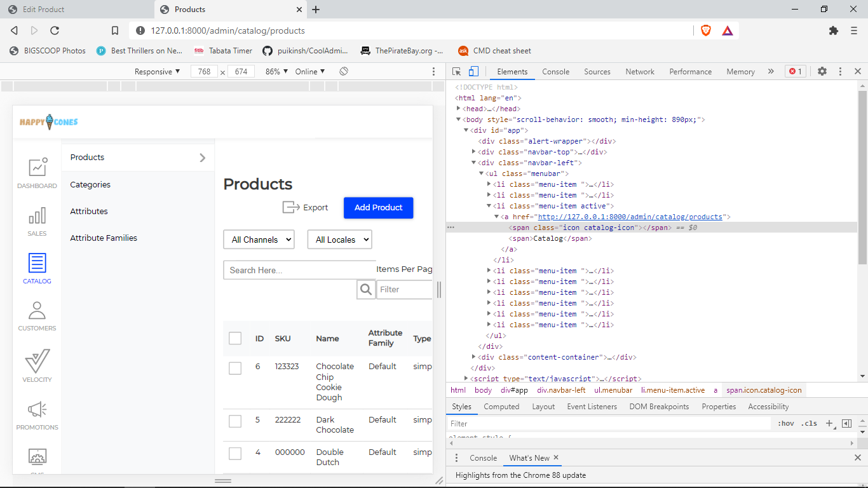Image resolution: width=868 pixels, height=488 pixels.
Task: Open the Event Listeners tab
Action: coord(592,407)
